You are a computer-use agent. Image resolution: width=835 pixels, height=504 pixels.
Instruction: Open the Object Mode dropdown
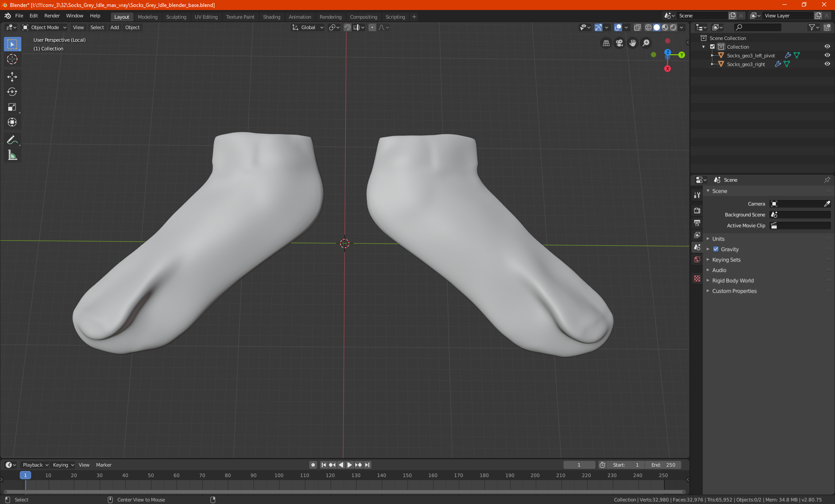coord(44,27)
